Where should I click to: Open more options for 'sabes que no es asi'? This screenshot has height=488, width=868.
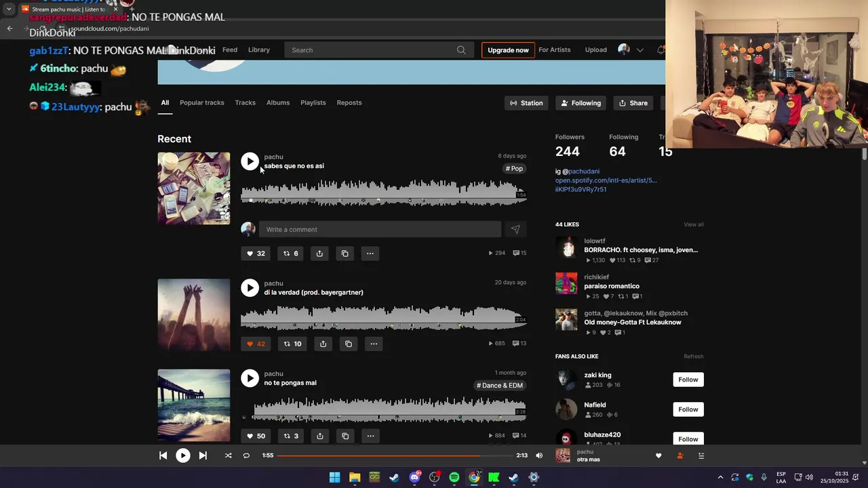click(x=370, y=253)
